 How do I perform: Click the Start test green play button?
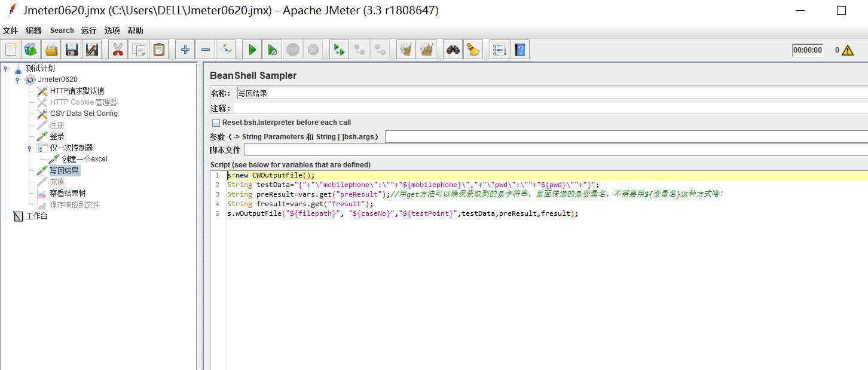click(x=252, y=50)
